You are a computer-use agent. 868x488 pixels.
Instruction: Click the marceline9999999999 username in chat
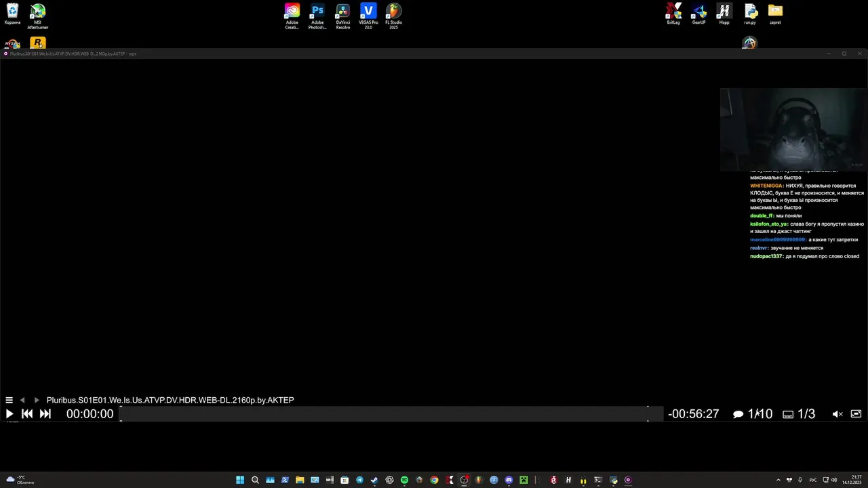[778, 240]
